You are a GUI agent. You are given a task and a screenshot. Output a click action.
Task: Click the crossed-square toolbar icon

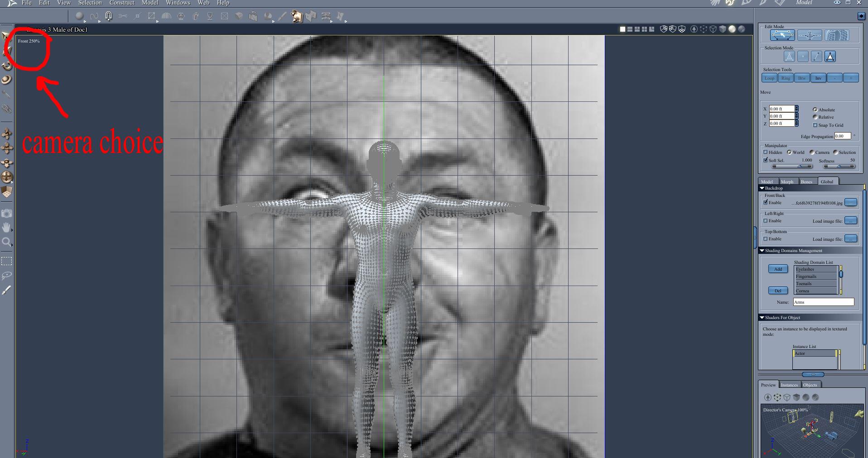point(224,16)
